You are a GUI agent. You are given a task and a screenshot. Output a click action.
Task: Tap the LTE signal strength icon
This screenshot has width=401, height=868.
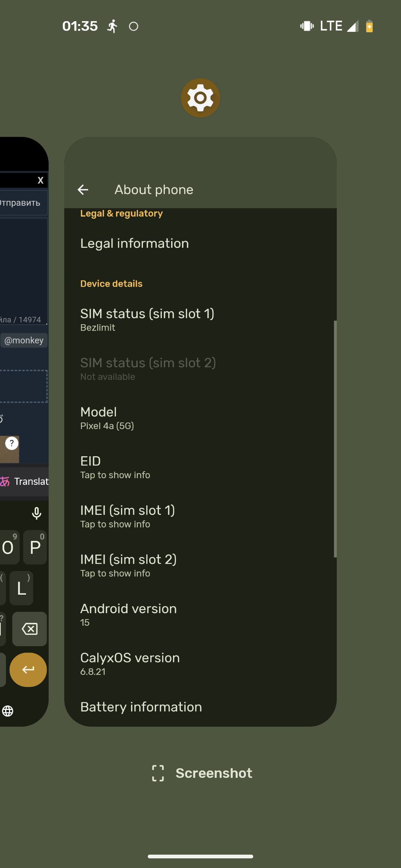pos(353,26)
